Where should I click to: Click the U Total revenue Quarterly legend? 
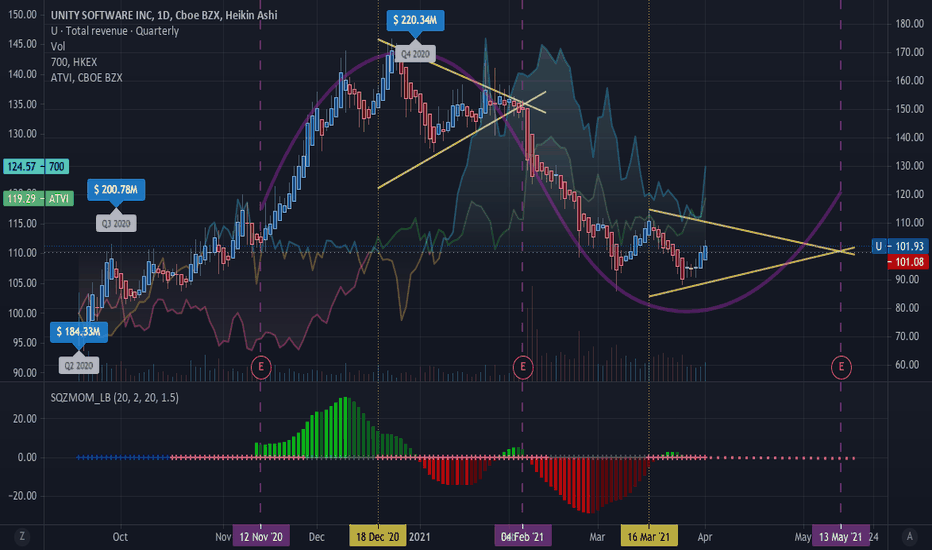pyautogui.click(x=115, y=31)
